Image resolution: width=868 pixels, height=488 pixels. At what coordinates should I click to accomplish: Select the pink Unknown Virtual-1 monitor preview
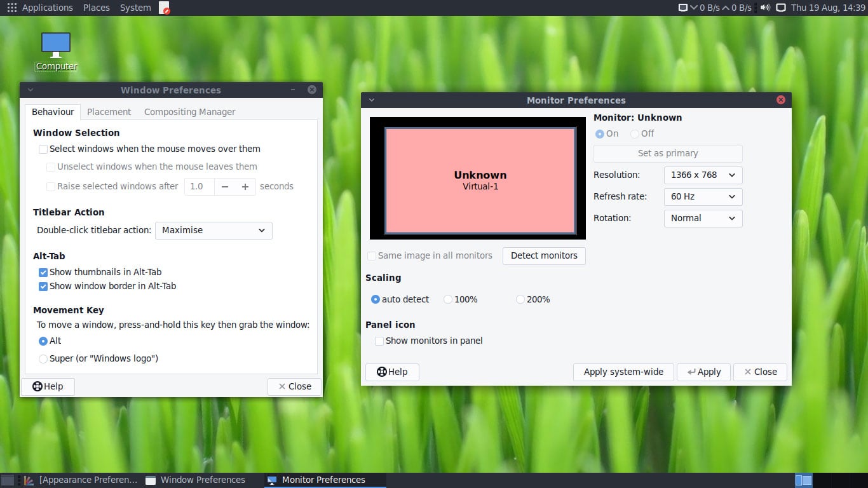(x=480, y=180)
